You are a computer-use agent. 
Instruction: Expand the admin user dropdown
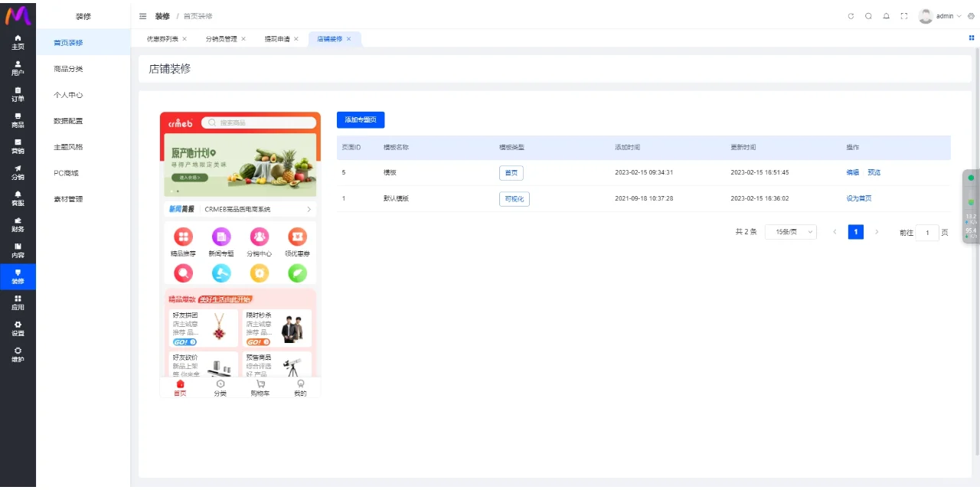click(948, 16)
